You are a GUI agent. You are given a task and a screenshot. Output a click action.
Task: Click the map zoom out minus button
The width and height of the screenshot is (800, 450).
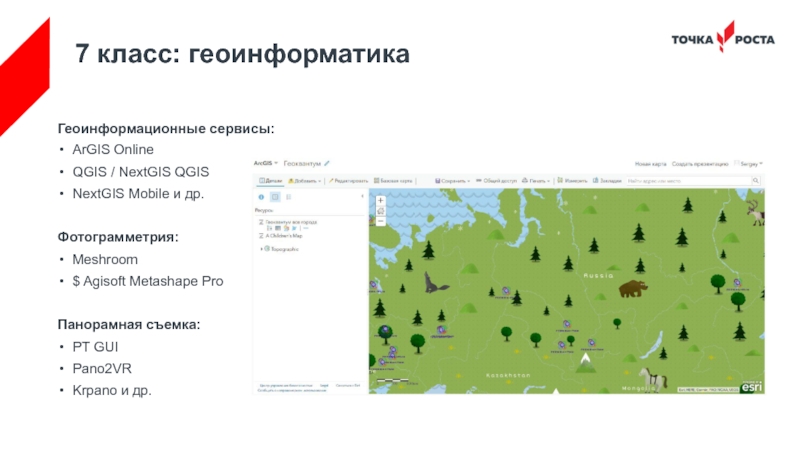[380, 221]
